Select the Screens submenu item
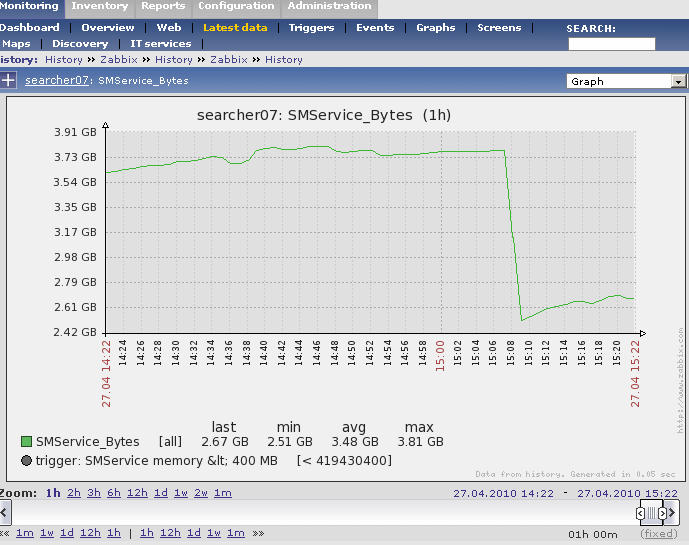This screenshot has height=545, width=689. (499, 28)
